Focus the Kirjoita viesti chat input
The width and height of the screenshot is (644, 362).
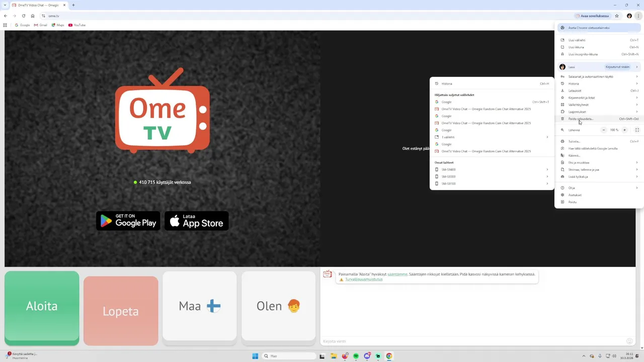(473, 341)
